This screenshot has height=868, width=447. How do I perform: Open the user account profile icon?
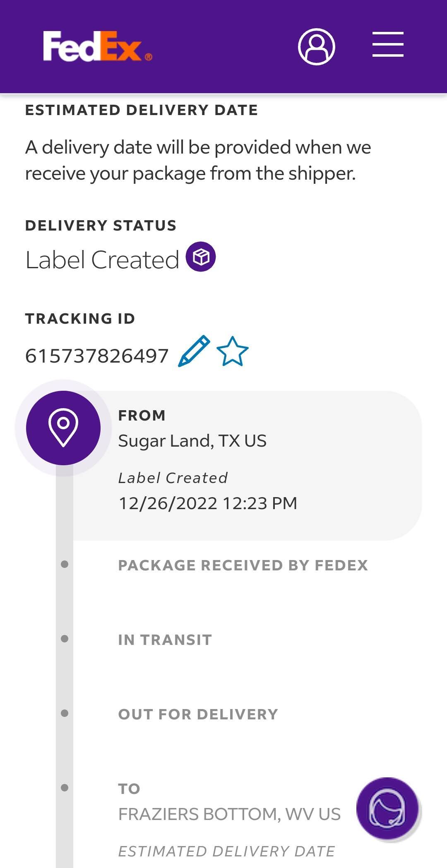[x=317, y=46]
